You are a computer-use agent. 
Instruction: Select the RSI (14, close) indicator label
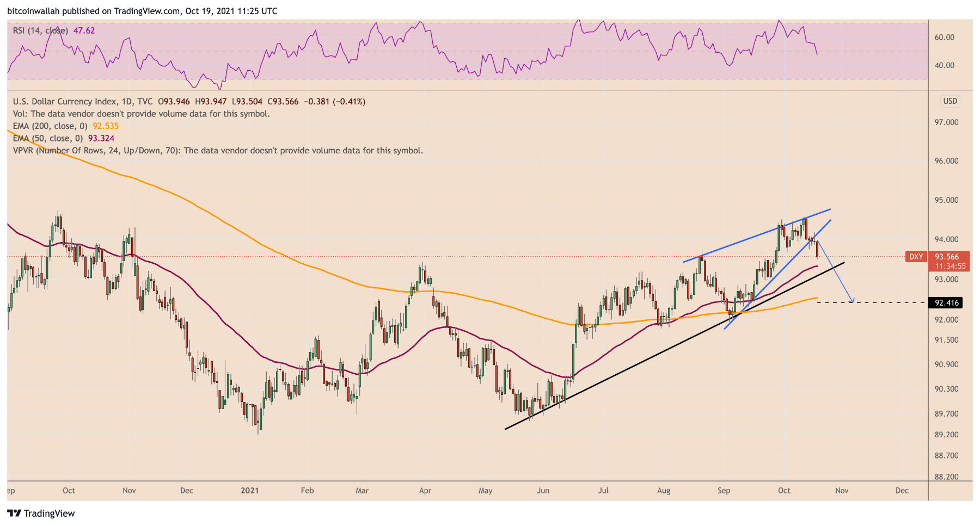(40, 30)
